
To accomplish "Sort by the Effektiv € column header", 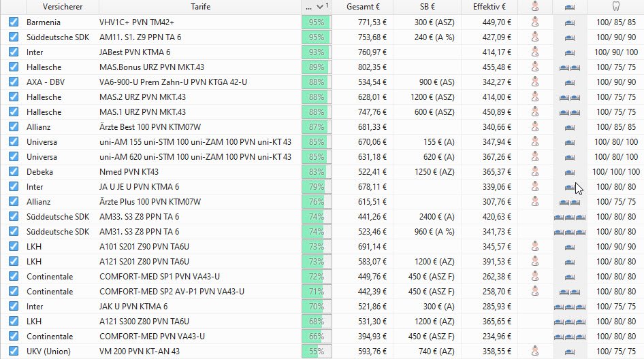I will (489, 7).
